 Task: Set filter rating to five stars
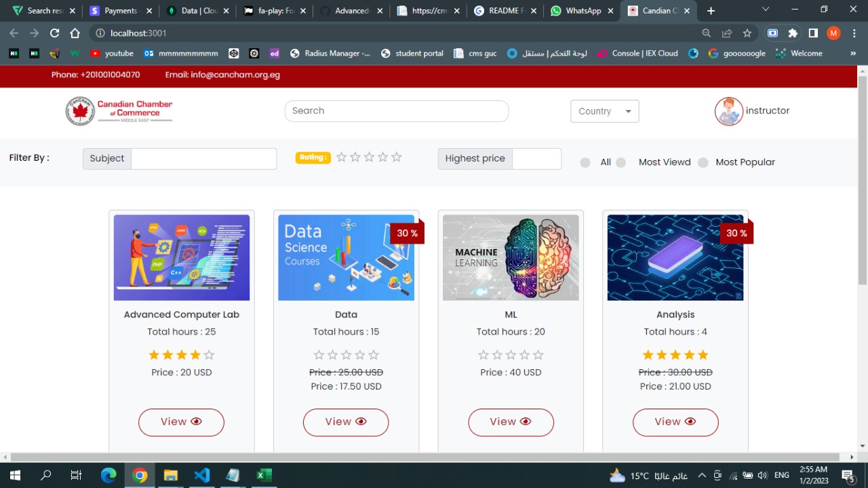point(397,157)
